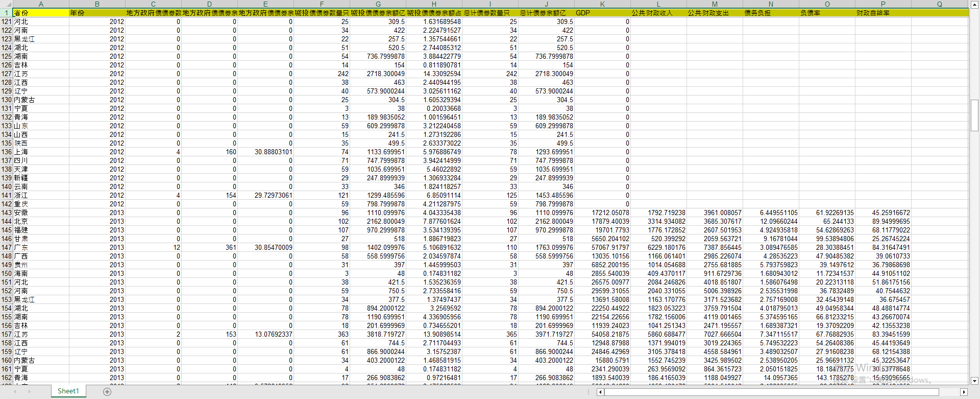Screen dimensions: 980x399
Task: Click the 重庆 province cell
Action: [41, 204]
